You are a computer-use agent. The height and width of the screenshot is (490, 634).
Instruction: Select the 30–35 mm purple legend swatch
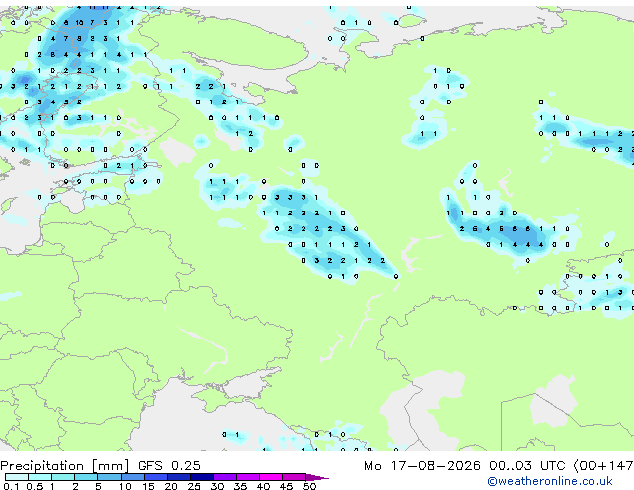click(225, 477)
